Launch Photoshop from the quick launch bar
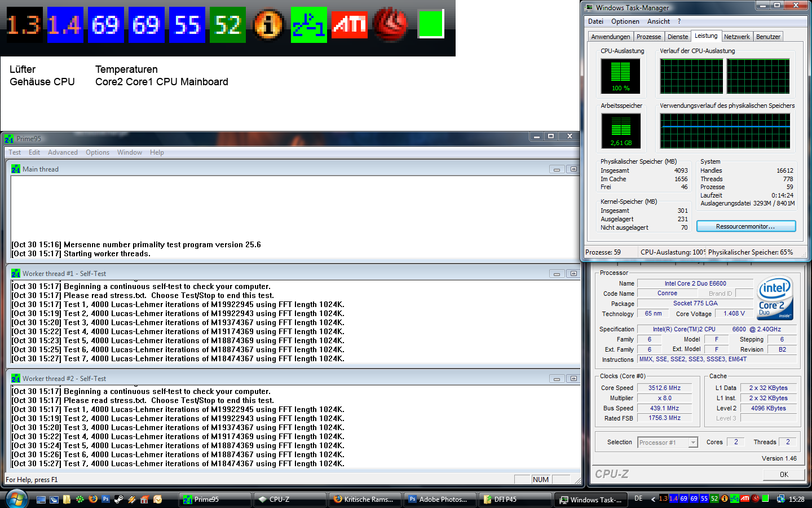812x508 pixels. click(105, 499)
